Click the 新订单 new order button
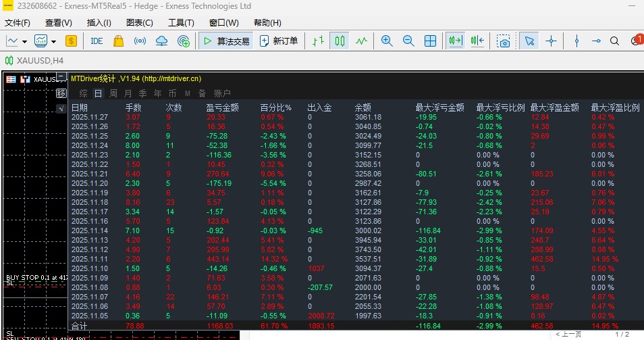This screenshot has width=644, height=340. (279, 41)
